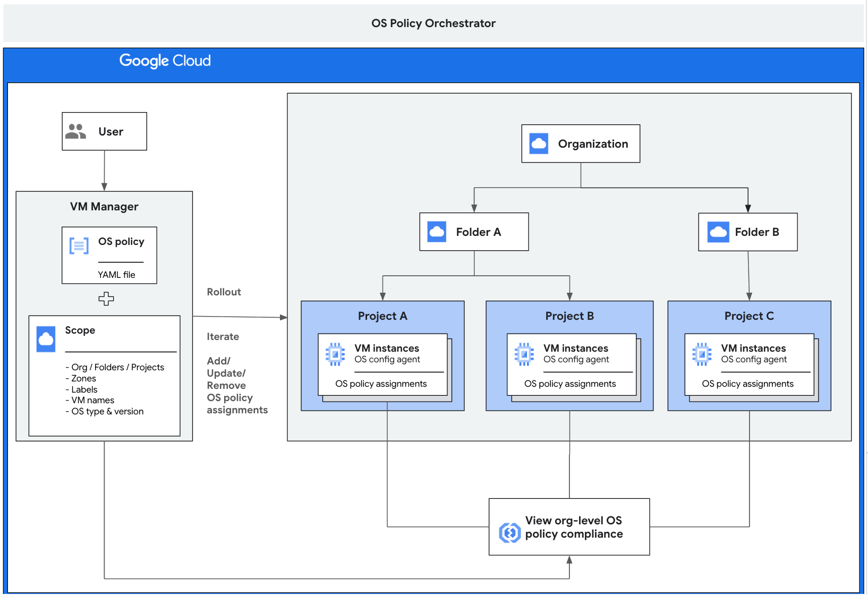
Task: Select the Google Cloud header banner
Action: point(165,61)
